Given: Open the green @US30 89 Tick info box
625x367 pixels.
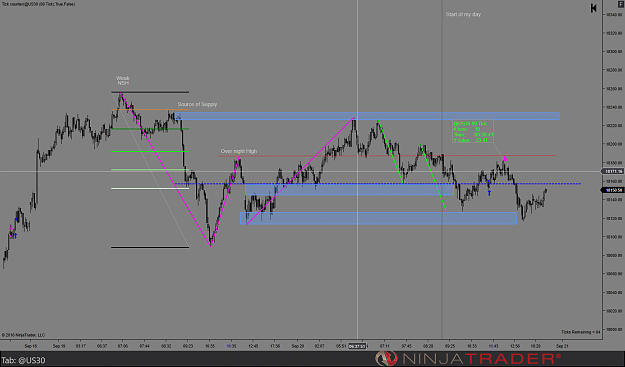Looking at the screenshot, I should (x=473, y=131).
